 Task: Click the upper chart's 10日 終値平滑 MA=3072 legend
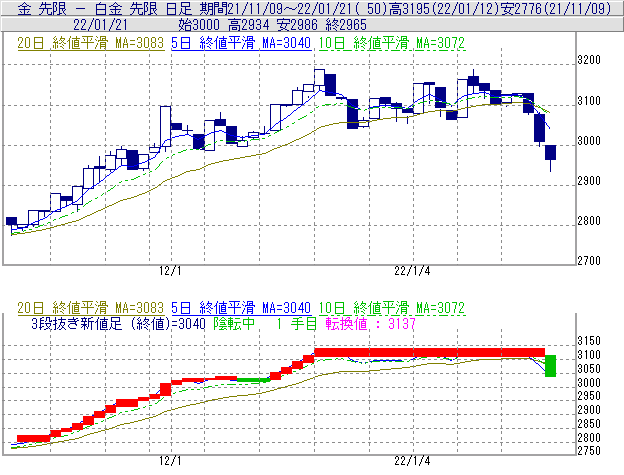392,43
